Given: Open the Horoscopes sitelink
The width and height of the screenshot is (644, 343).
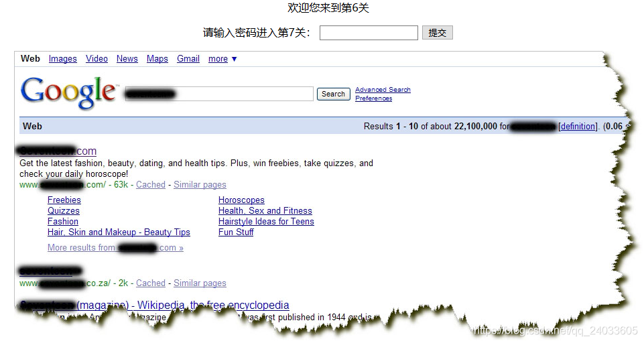Looking at the screenshot, I should pos(241,200).
